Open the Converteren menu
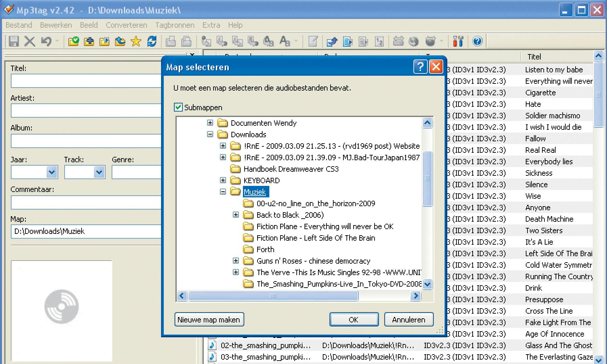 click(126, 25)
